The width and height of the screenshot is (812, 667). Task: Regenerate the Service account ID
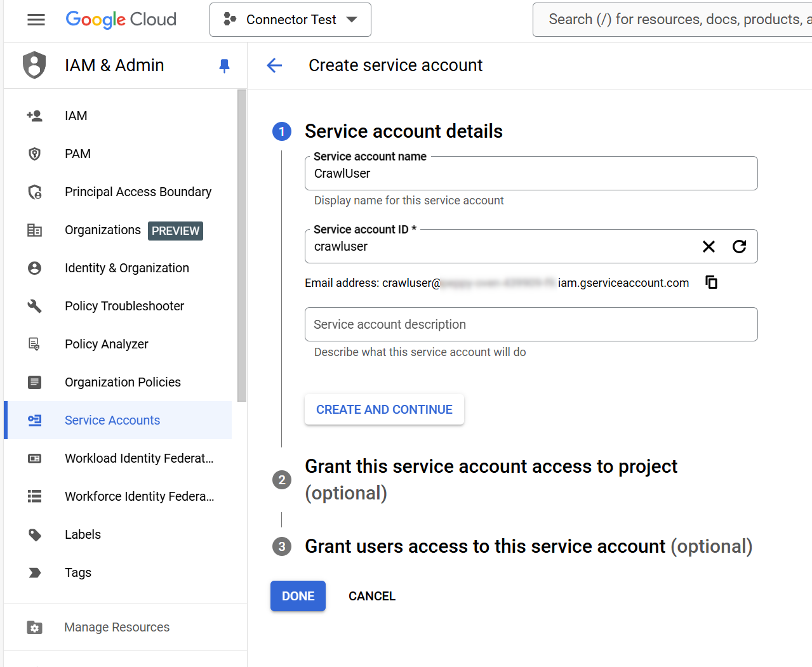coord(739,246)
